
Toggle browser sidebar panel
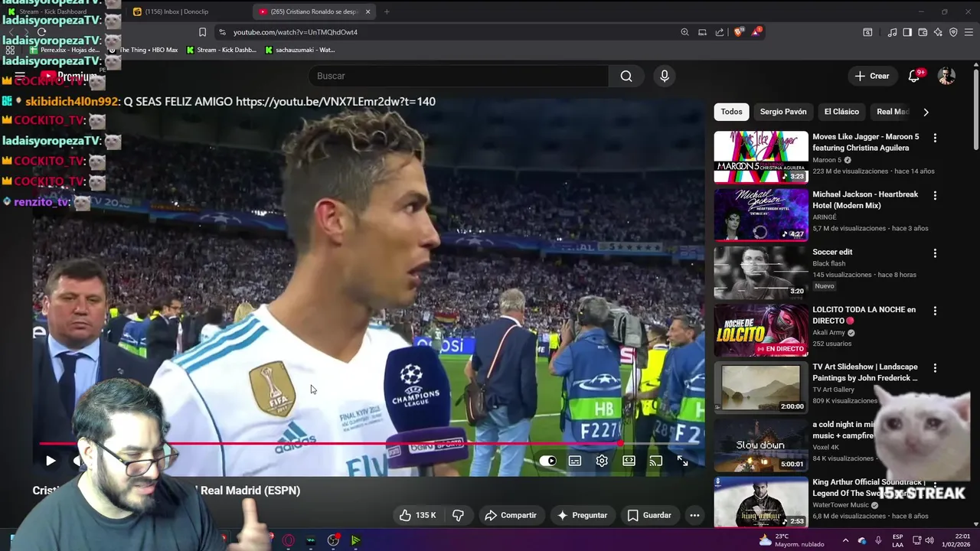907,32
